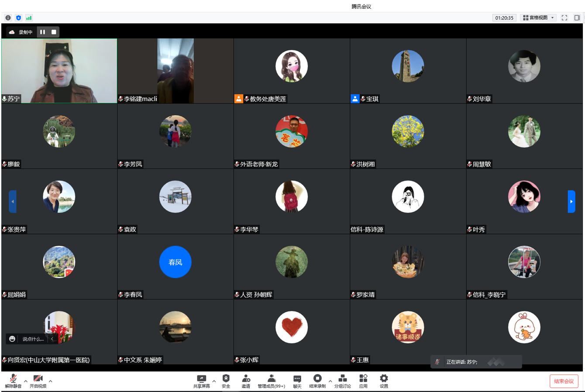Open the 宫格视图 layout dropdown
Viewport: 585px width, 392px height.
pos(538,18)
